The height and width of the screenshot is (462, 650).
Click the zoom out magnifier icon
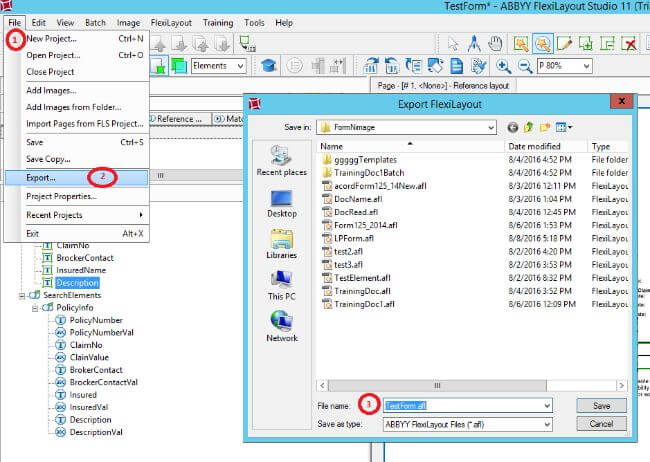point(525,66)
